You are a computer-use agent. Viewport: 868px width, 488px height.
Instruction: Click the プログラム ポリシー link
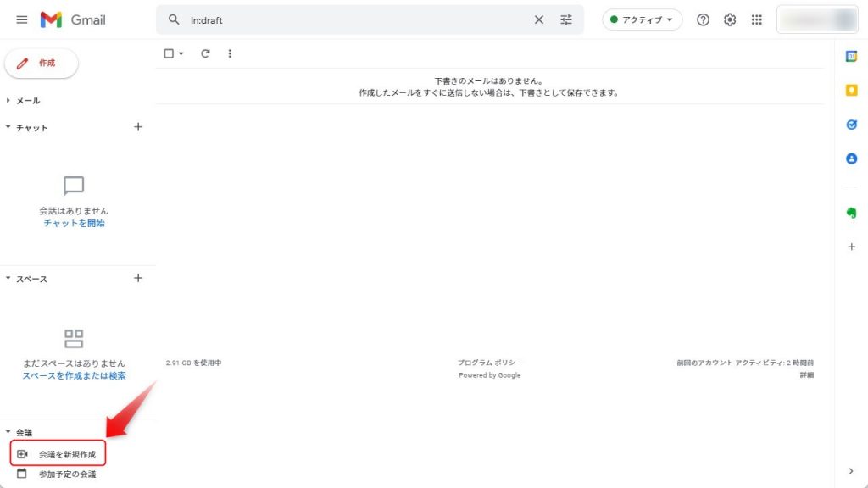tap(489, 363)
